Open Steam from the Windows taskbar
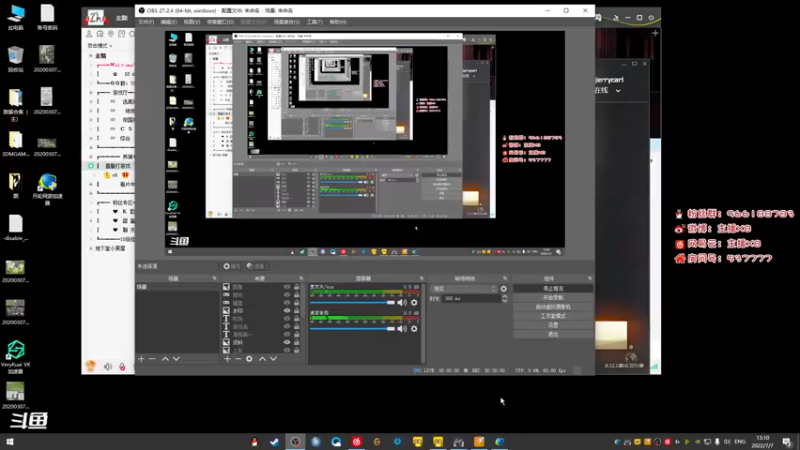Viewport: 800px width, 450px height. 275,442
